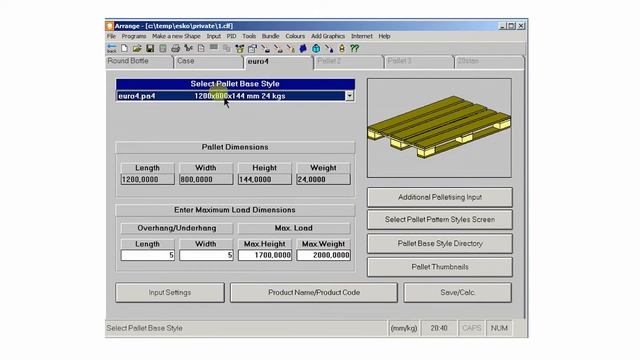Click the NUM status bar indicator
The image size is (640, 360).
point(499,328)
